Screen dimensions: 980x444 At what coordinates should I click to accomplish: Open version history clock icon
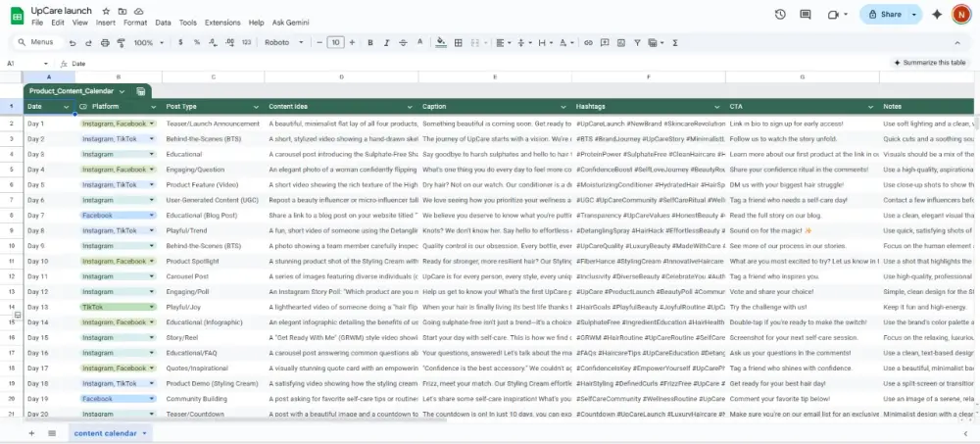pyautogui.click(x=780, y=15)
